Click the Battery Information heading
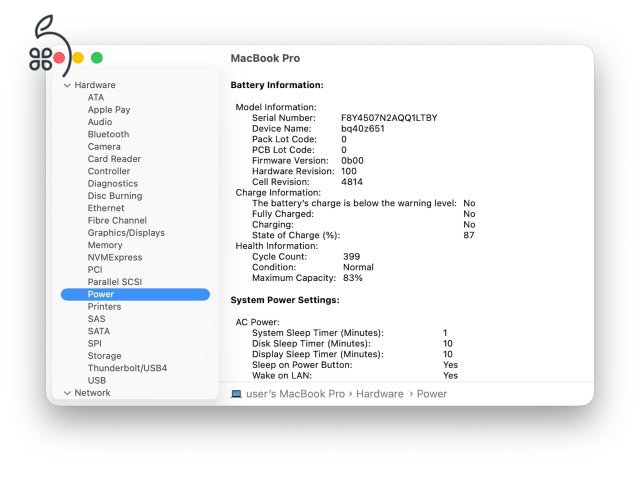The width and height of the screenshot is (640, 480). click(x=277, y=85)
